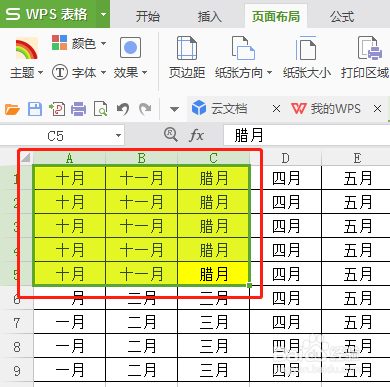Click 打印区域 print area icon

370,49
